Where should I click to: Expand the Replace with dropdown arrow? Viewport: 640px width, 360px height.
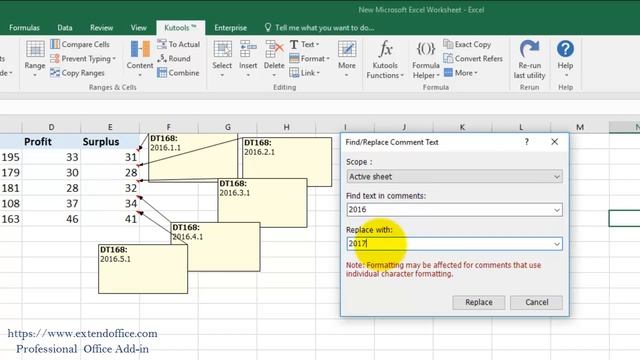click(556, 244)
